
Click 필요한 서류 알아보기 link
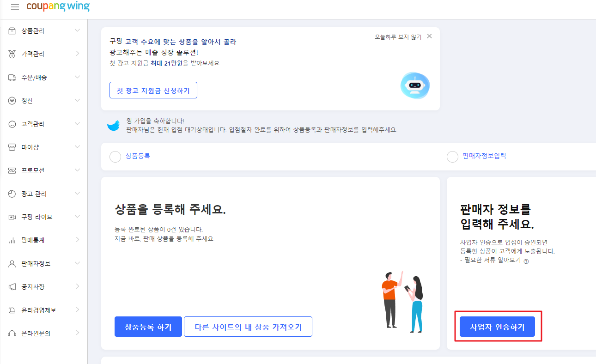[493, 260]
